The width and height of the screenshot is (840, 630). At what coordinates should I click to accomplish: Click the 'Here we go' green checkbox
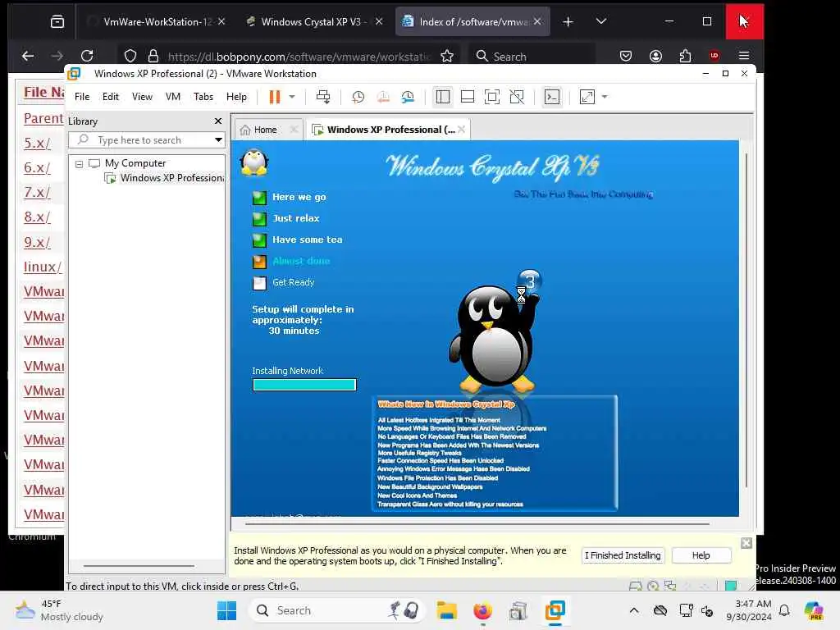click(x=259, y=198)
